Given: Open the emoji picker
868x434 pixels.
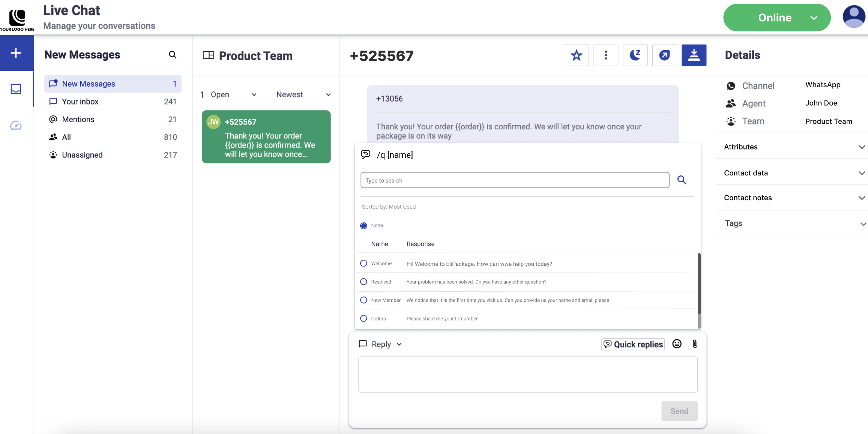Looking at the screenshot, I should coord(677,344).
